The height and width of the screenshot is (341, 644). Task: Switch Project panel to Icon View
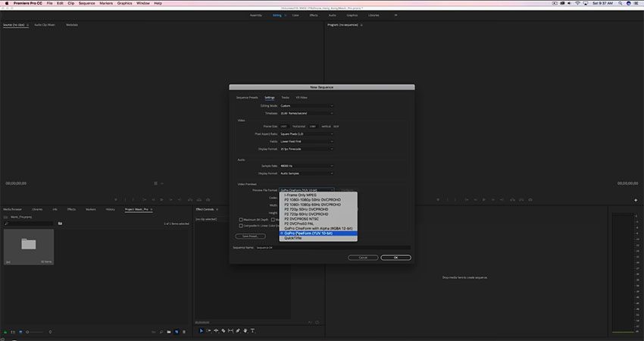coord(20,332)
